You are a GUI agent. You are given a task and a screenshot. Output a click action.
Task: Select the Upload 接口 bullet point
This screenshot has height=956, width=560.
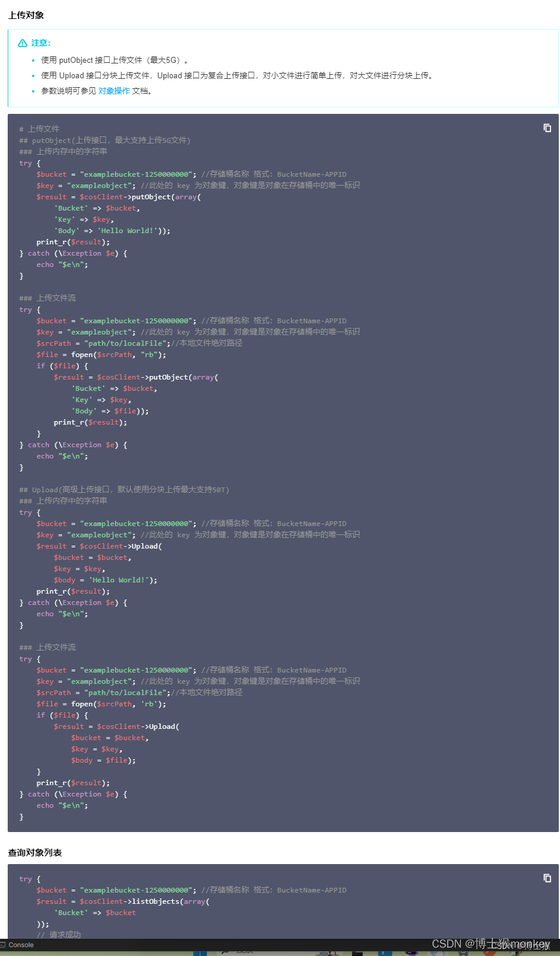235,75
